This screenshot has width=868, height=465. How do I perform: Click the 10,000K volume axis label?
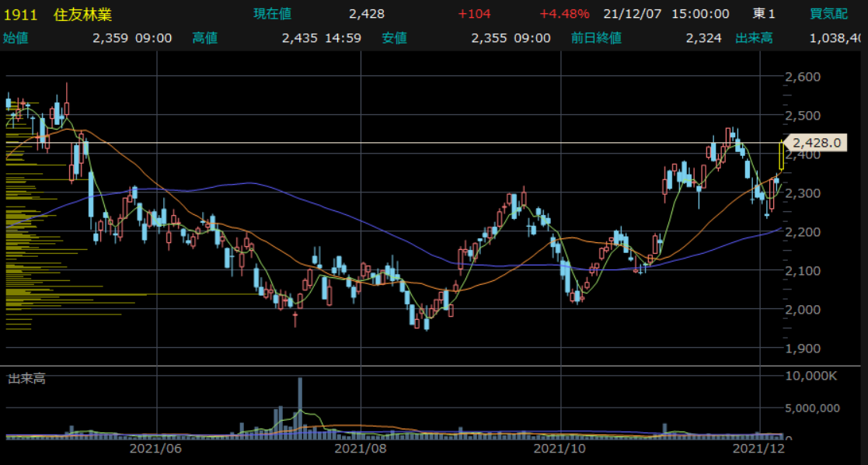[x=811, y=376]
